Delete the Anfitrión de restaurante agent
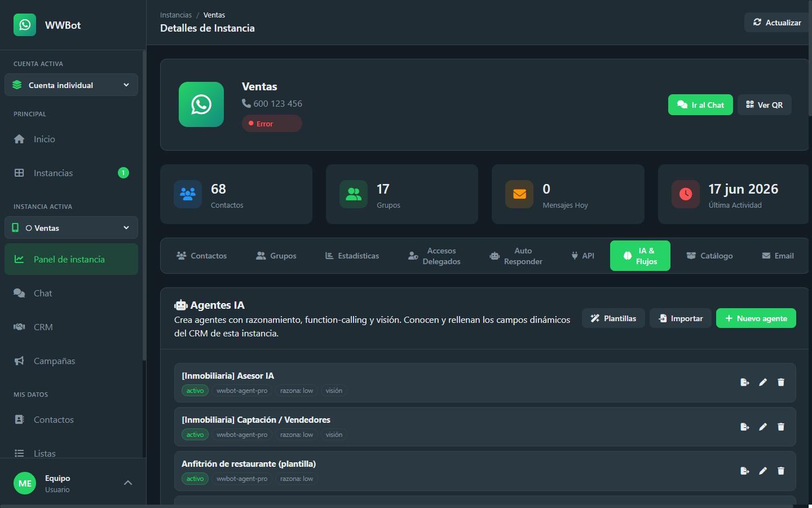Screen dimensions: 812x508 click(781, 471)
